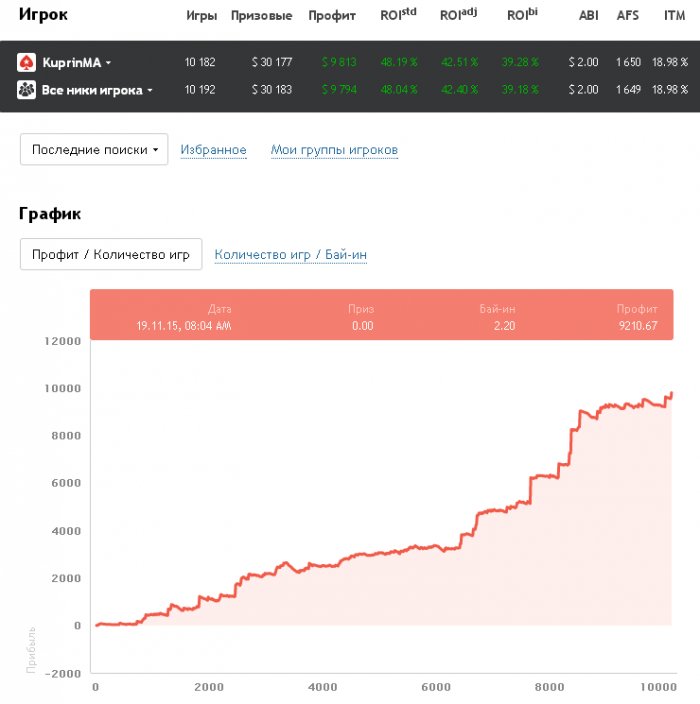Click the ITM column header

(x=674, y=16)
